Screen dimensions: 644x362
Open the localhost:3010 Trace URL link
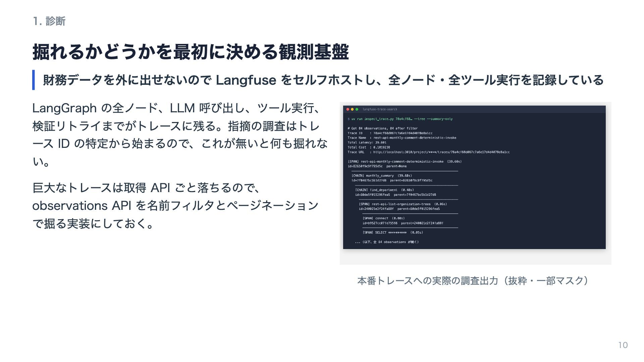(x=441, y=152)
